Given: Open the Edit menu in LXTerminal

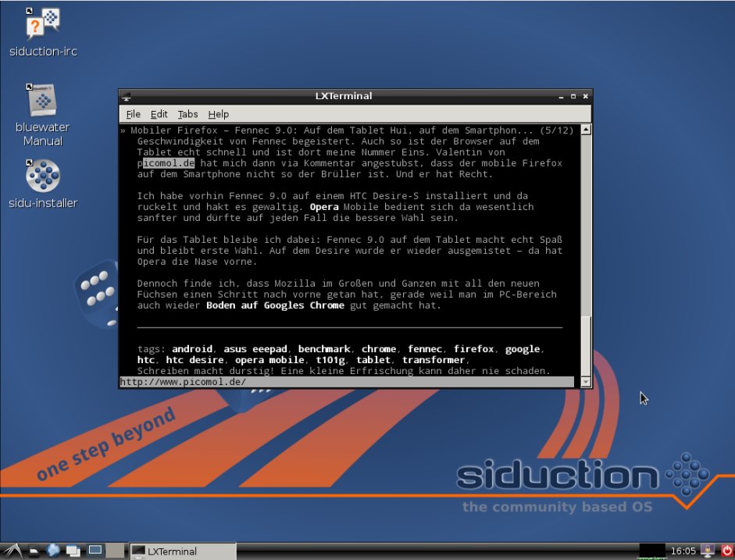Looking at the screenshot, I should coord(159,114).
